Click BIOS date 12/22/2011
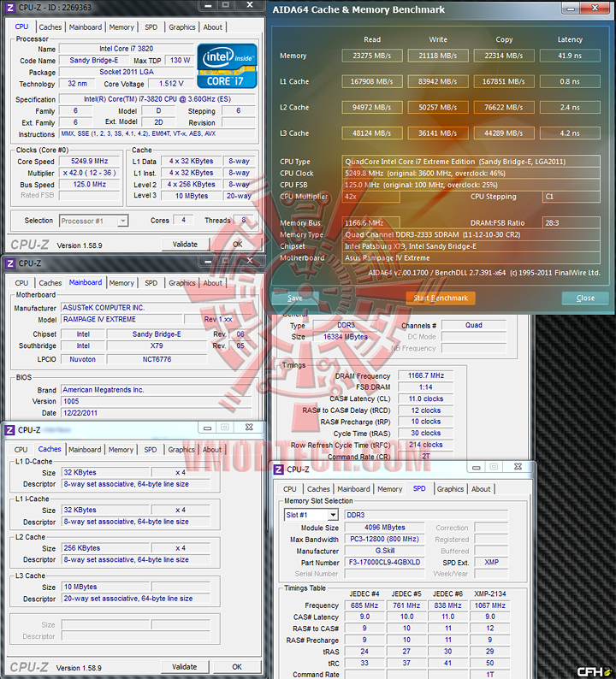Viewport: 616px width, 679px height. pos(156,413)
